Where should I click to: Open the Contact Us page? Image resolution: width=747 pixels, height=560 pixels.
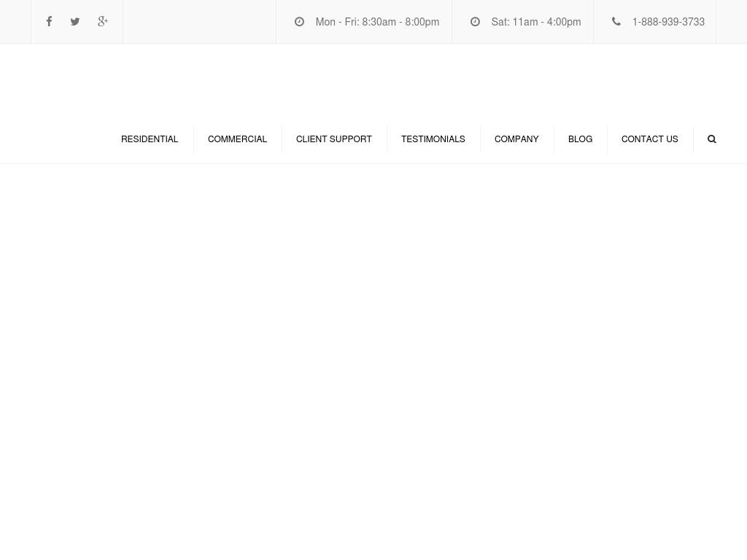click(x=649, y=139)
